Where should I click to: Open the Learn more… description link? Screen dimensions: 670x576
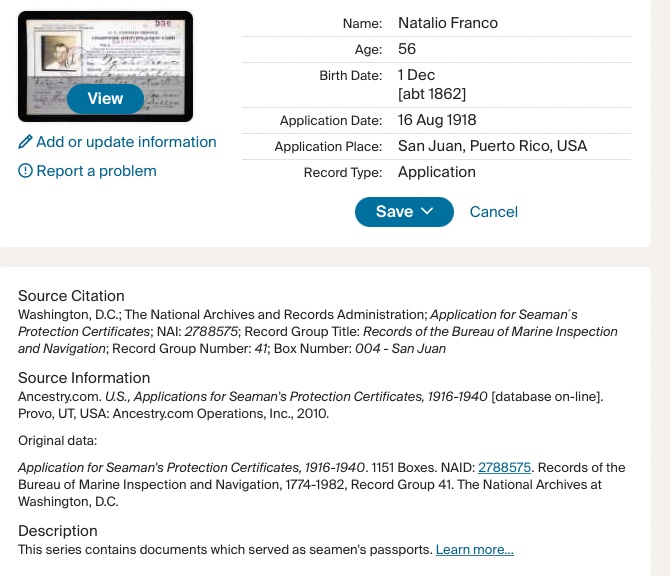pos(474,550)
